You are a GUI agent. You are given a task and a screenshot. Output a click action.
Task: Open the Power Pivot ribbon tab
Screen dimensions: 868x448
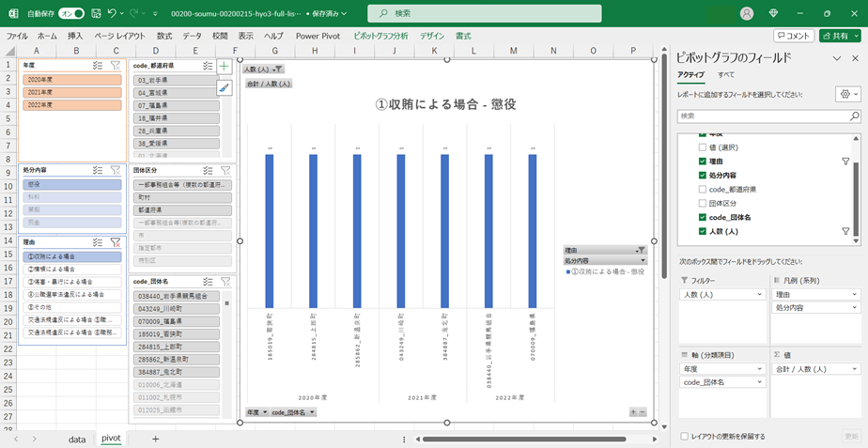click(317, 36)
